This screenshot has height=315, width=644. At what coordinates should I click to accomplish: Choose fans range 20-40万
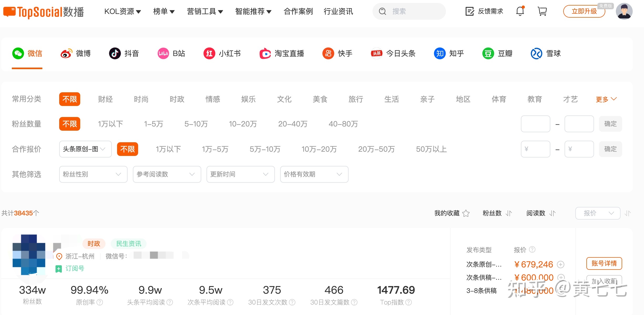293,124
